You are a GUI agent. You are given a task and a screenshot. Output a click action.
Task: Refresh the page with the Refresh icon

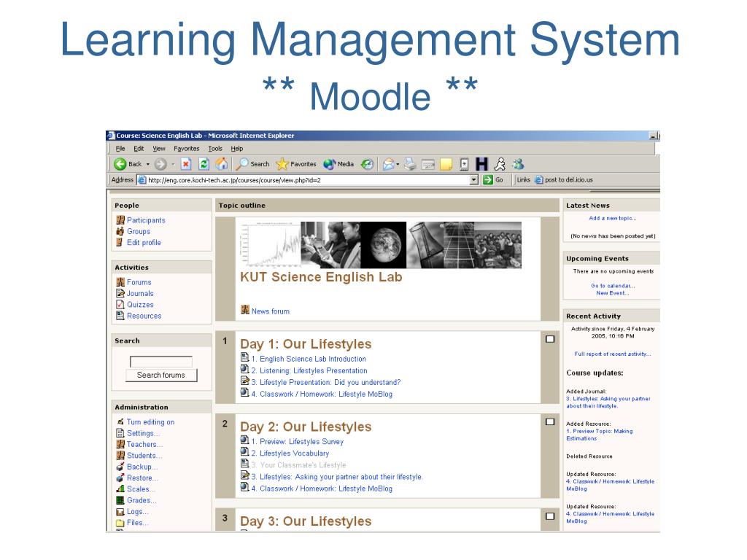pyautogui.click(x=204, y=164)
